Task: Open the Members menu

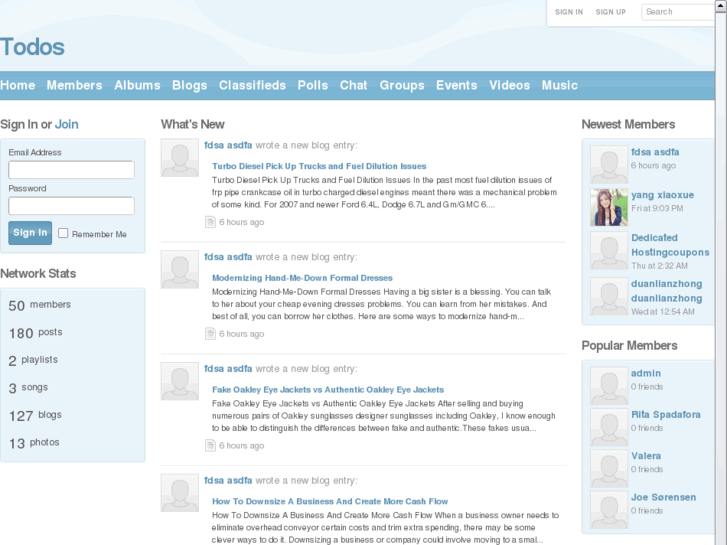Action: (x=74, y=85)
